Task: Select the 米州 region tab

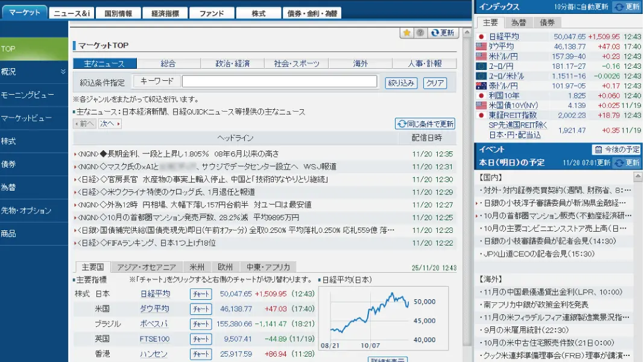Action: 197,267
